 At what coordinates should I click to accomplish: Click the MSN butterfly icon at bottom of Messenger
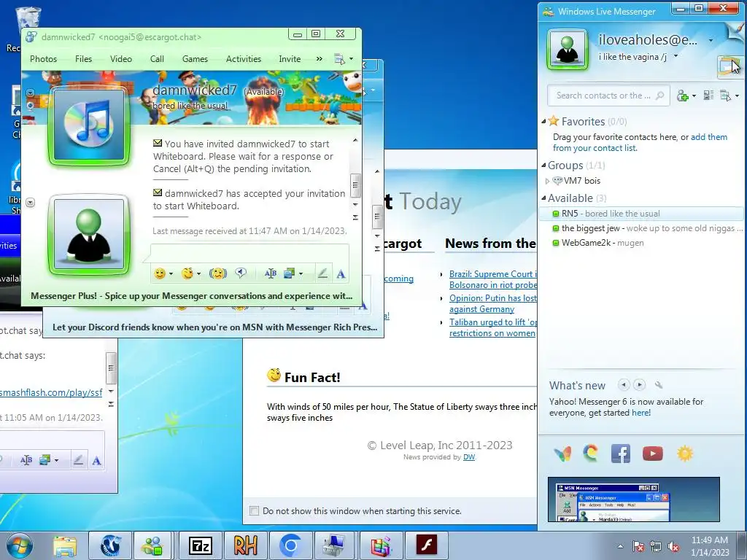(x=562, y=454)
